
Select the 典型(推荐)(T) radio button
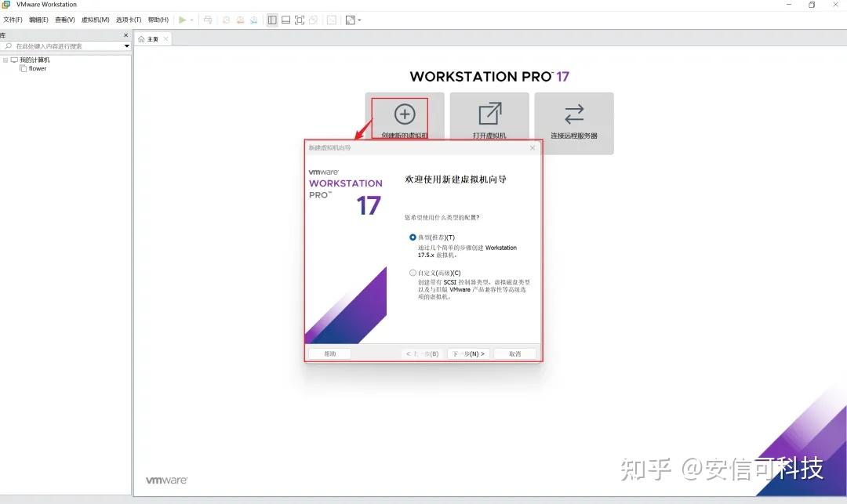(x=413, y=237)
